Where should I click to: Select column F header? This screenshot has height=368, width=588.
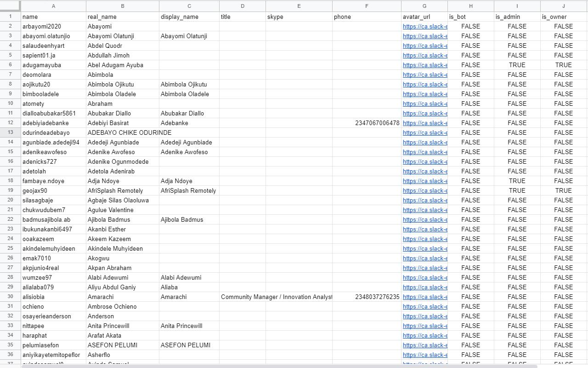[367, 6]
